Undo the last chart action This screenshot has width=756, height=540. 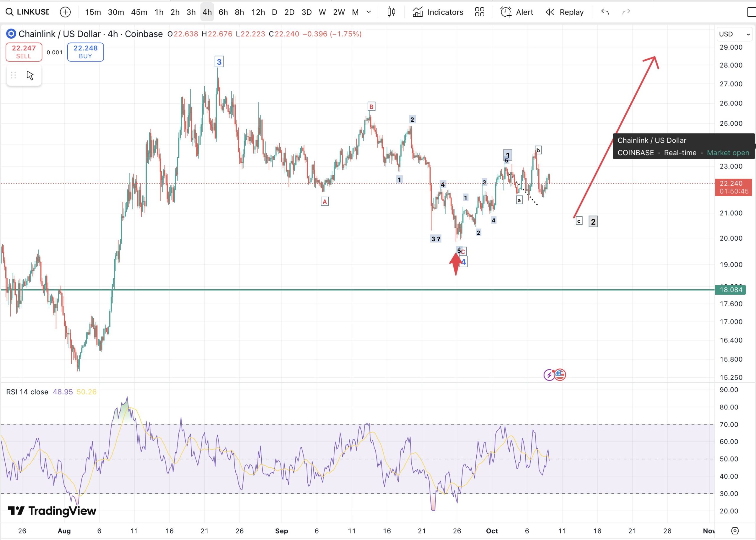(605, 12)
